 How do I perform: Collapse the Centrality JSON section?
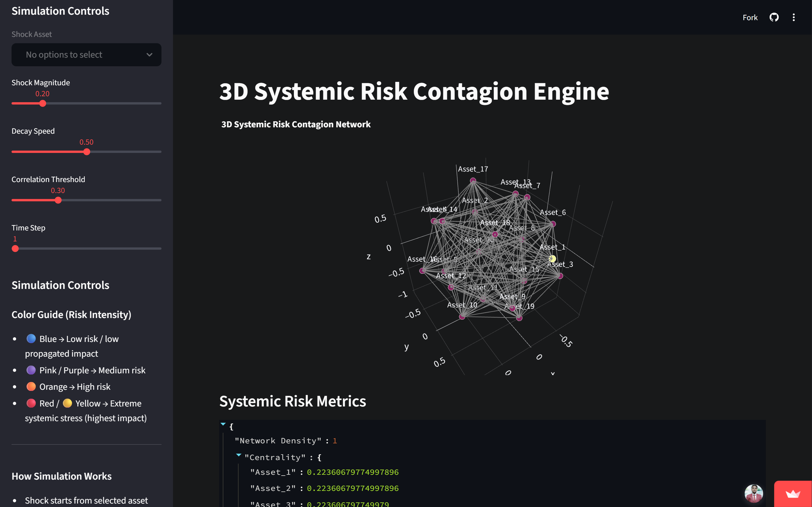click(x=238, y=455)
